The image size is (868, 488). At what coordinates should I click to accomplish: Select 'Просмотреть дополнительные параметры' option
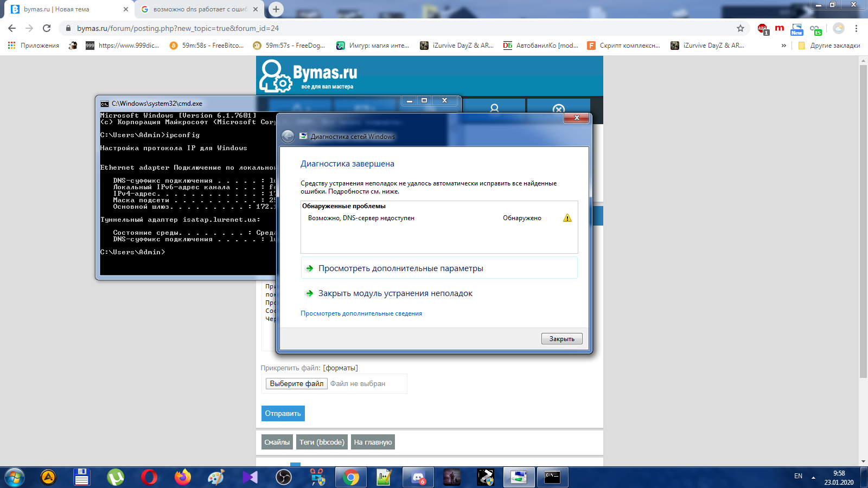pos(400,268)
